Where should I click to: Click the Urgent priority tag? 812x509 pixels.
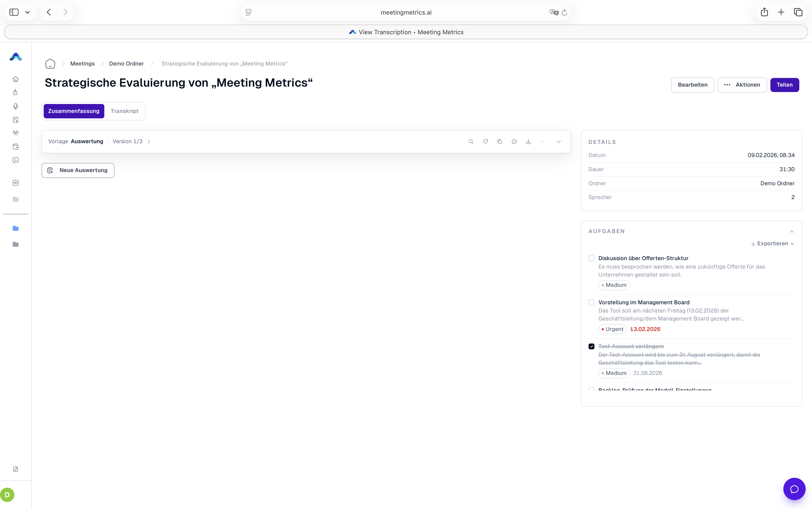coord(612,329)
